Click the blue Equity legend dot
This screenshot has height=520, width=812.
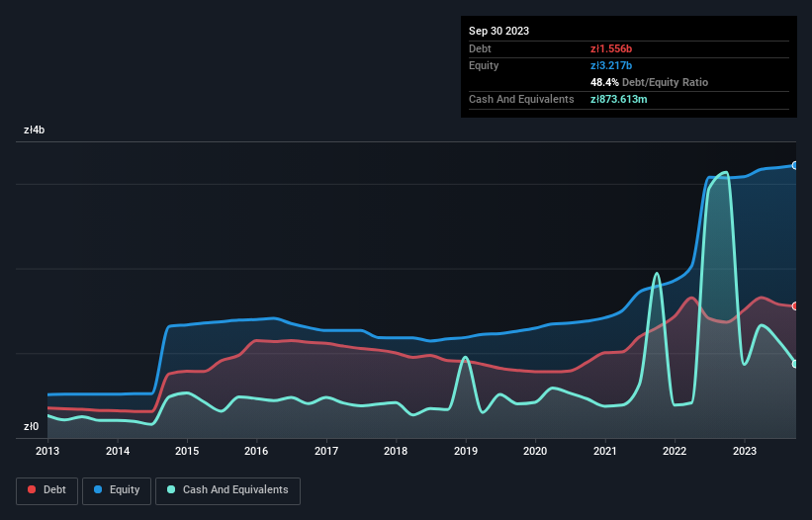97,489
